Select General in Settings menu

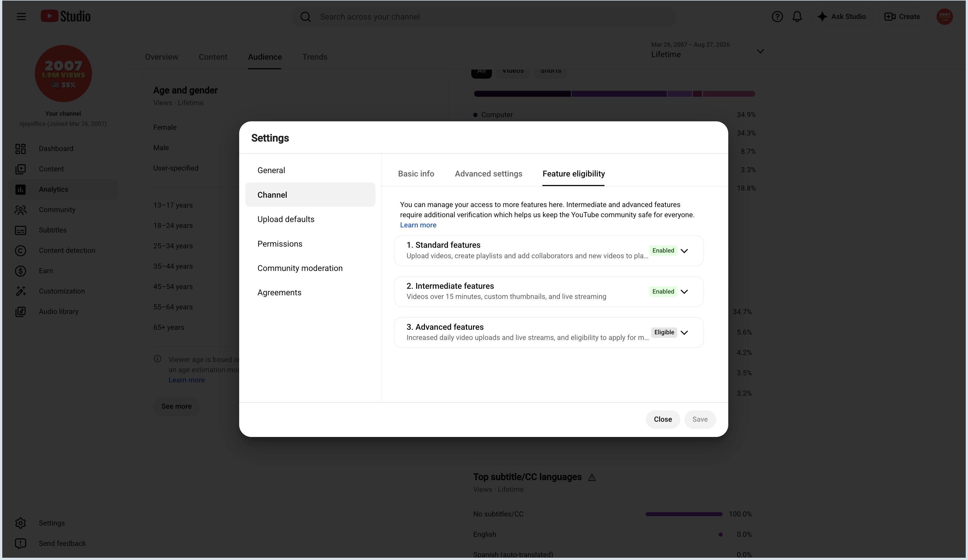click(310, 170)
